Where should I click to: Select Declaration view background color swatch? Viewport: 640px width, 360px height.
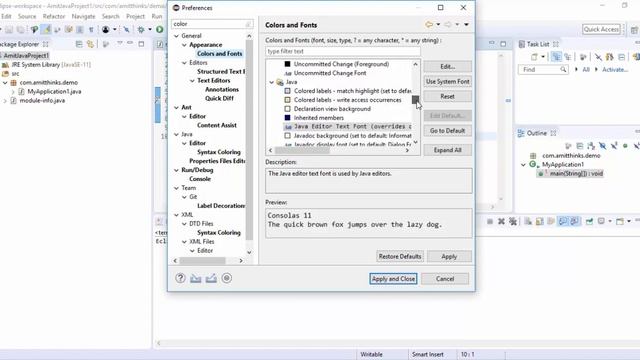(x=287, y=109)
